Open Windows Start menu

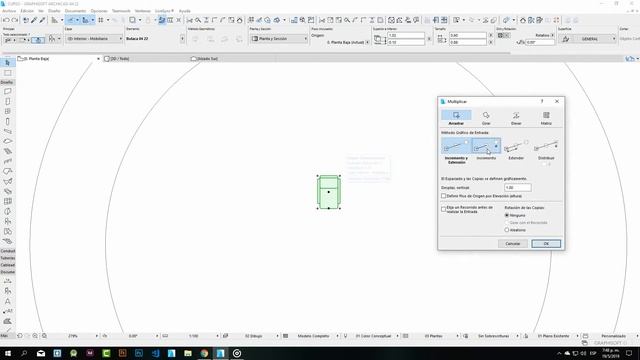point(7,353)
